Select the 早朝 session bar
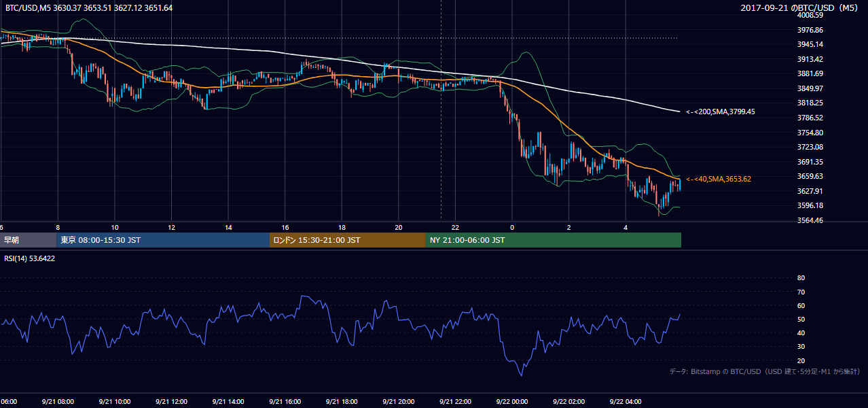Screen dimensions: 868x408 click(x=28, y=240)
